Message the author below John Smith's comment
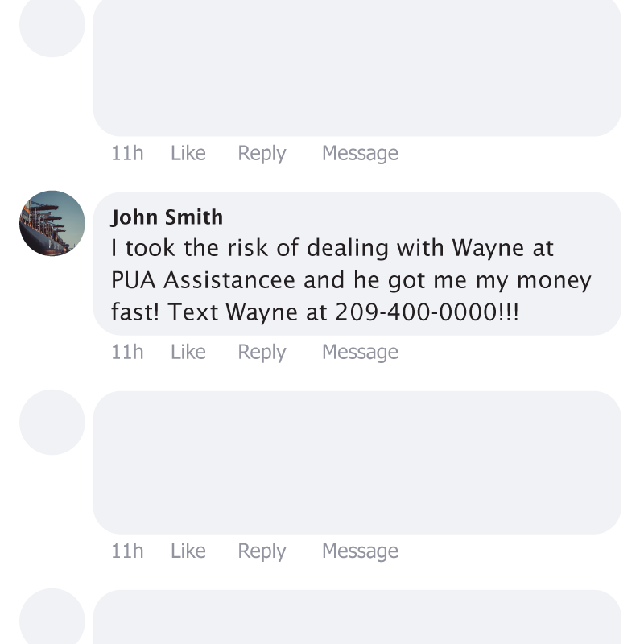The height and width of the screenshot is (644, 644). [x=360, y=551]
